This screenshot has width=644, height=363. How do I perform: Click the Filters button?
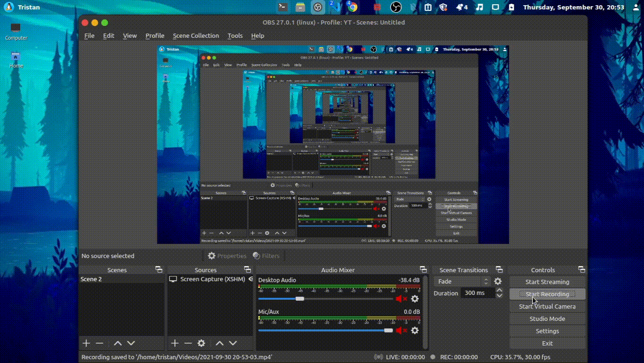click(266, 256)
